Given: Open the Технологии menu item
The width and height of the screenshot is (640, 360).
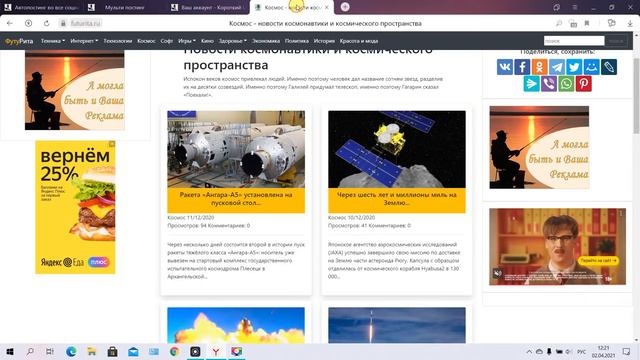Looking at the screenshot, I should [118, 41].
